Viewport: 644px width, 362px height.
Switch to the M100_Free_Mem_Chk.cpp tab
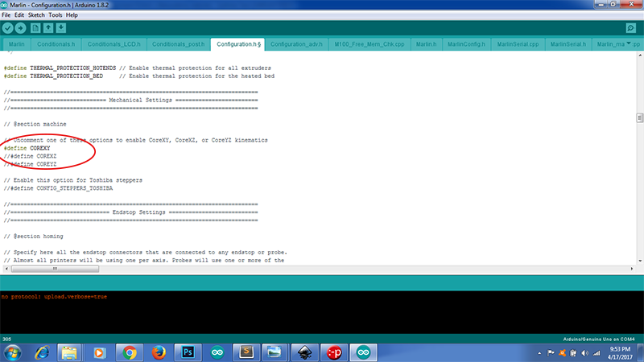tap(369, 44)
